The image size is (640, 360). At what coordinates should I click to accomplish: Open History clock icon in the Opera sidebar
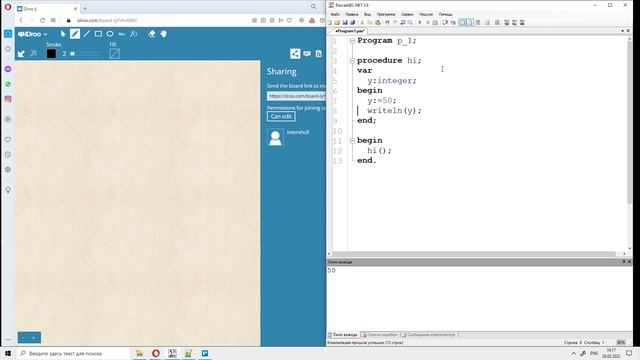8,155
